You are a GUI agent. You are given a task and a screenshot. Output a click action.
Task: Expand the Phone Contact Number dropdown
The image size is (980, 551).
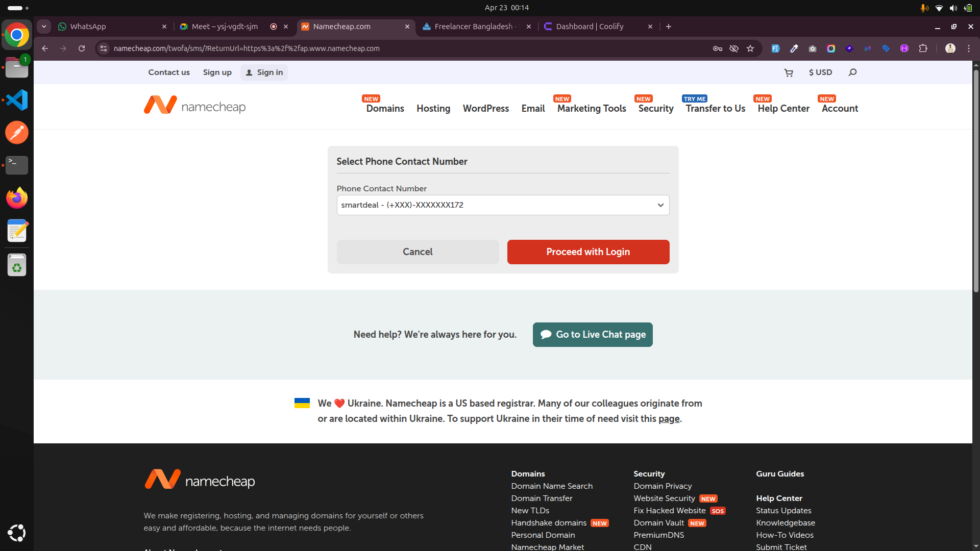click(x=503, y=205)
